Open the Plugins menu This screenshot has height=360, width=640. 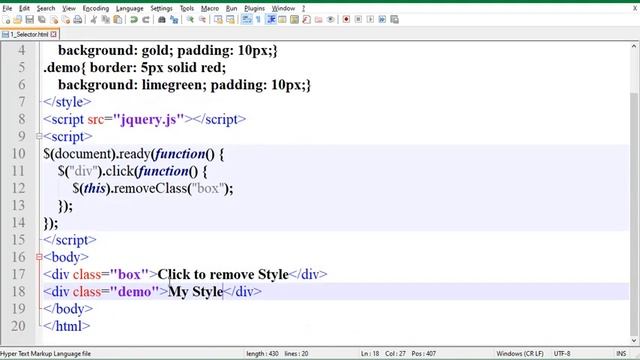[x=254, y=8]
